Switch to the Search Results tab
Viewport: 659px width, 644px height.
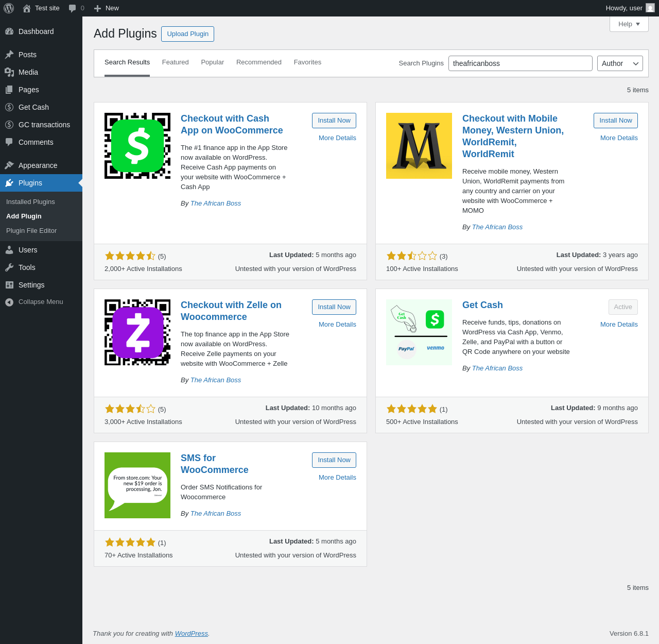[127, 62]
